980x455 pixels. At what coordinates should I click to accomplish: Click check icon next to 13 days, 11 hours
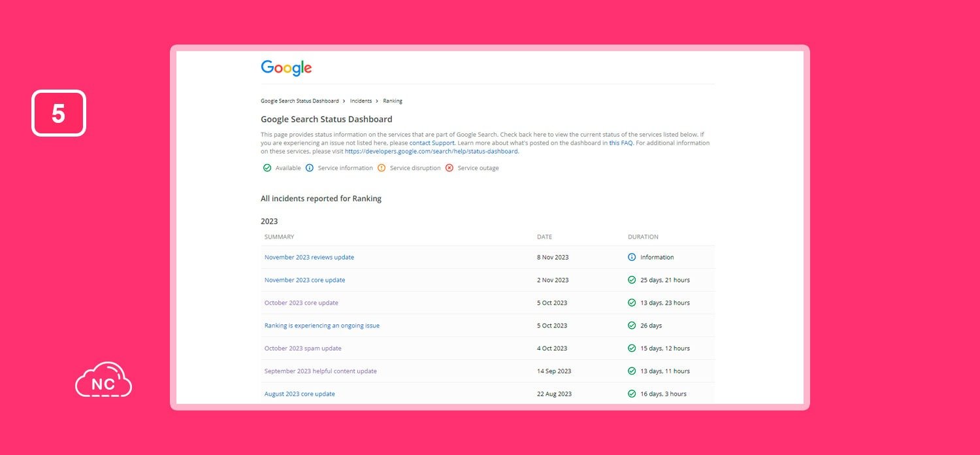point(632,371)
